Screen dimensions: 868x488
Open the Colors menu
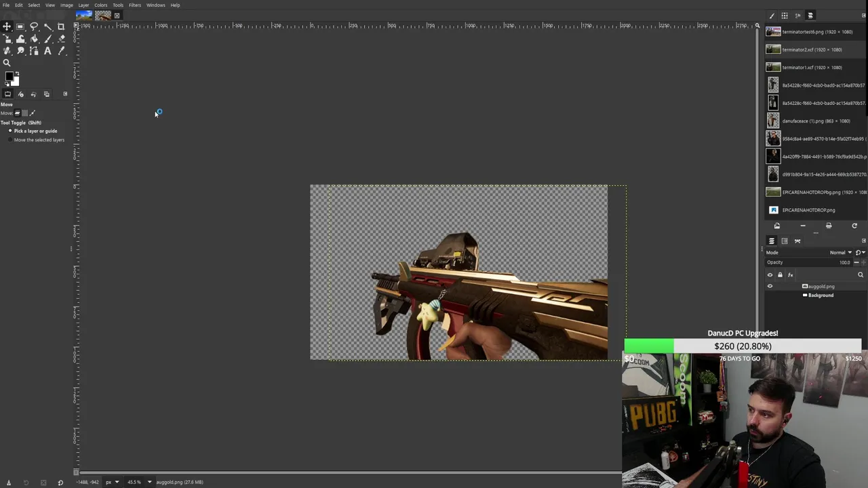point(100,5)
